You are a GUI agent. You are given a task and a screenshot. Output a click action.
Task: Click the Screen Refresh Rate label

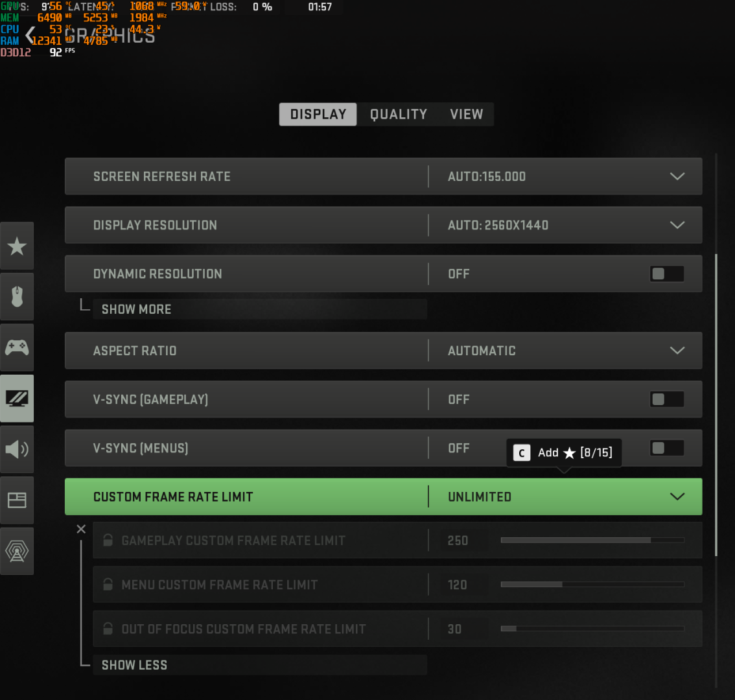(x=162, y=176)
